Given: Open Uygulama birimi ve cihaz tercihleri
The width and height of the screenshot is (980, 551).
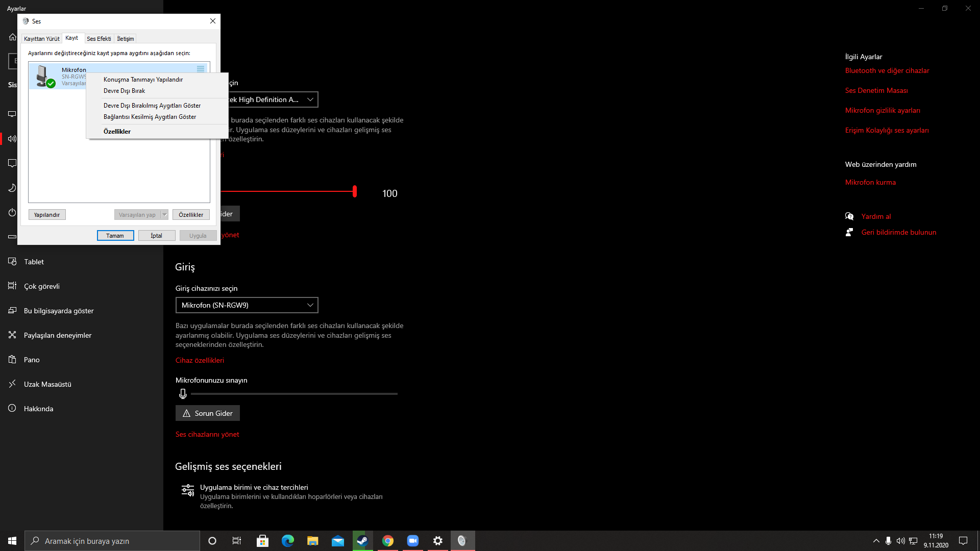Looking at the screenshot, I should tap(254, 487).
